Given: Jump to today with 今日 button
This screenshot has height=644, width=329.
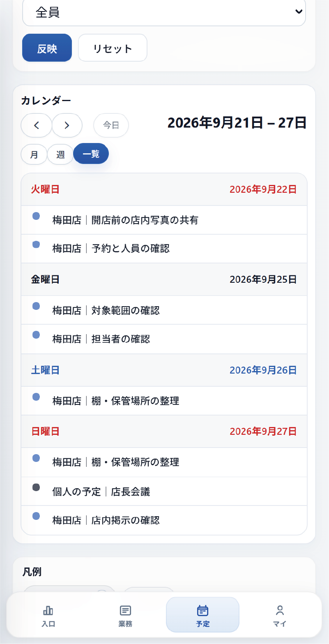Looking at the screenshot, I should (x=111, y=125).
